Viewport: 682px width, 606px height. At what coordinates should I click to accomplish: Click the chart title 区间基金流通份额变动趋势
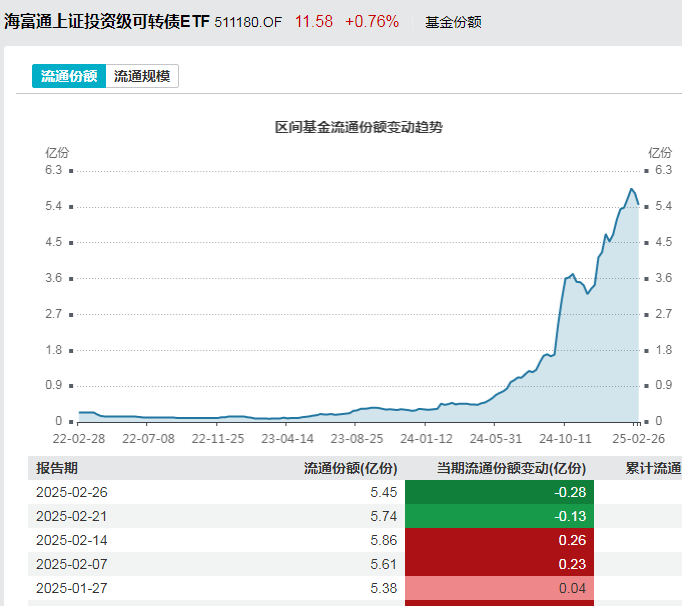point(359,127)
